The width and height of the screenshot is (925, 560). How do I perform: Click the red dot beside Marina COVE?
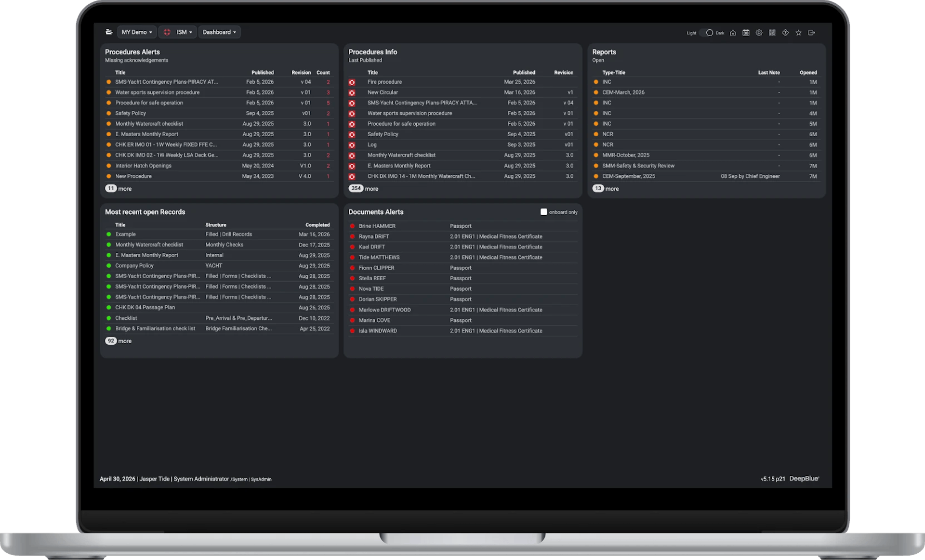coord(352,320)
